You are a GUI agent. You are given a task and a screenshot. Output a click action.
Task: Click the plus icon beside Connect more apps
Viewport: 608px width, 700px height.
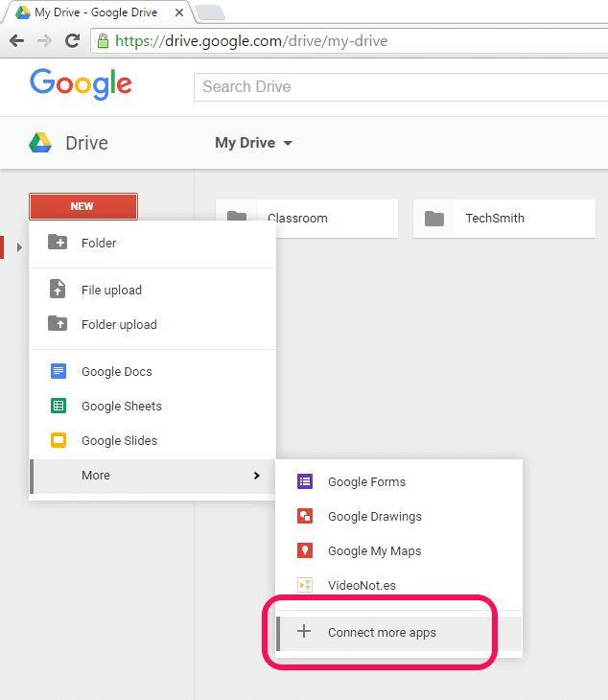coord(304,631)
